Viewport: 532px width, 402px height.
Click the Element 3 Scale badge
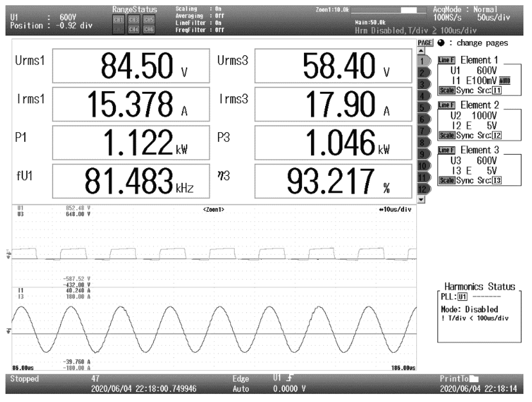pyautogui.click(x=447, y=180)
